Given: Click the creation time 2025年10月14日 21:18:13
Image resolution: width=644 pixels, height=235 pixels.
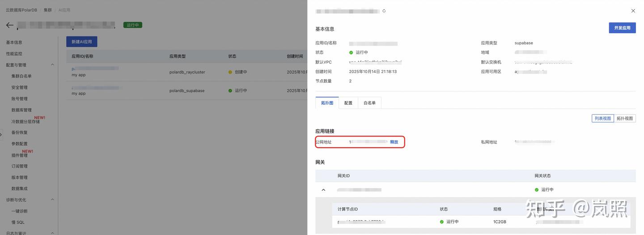Looking at the screenshot, I should tap(373, 72).
